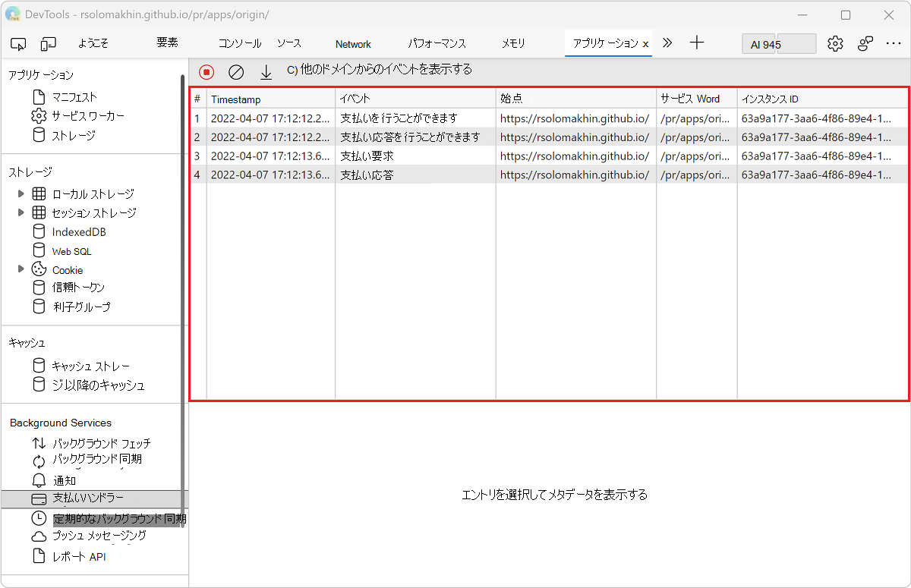Expand the ローカル ストレージ tree node
Image resolution: width=911 pixels, height=588 pixels.
(21, 193)
